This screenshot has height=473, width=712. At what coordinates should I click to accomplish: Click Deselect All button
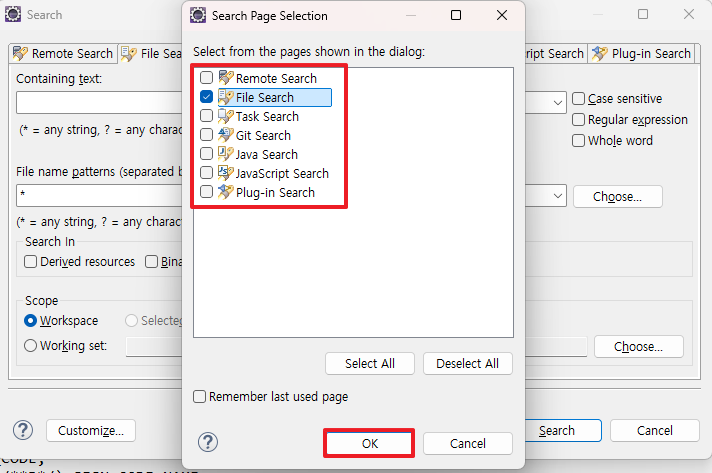(468, 364)
